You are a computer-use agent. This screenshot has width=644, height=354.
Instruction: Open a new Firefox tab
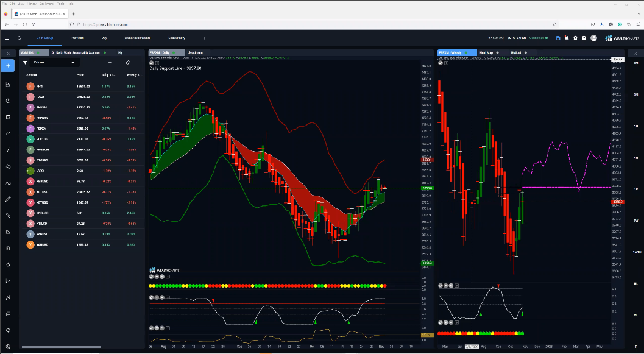74,14
